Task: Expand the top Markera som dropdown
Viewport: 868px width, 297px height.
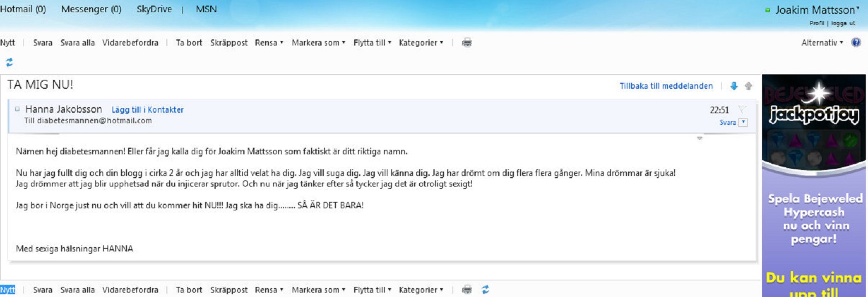Action: pyautogui.click(x=318, y=43)
